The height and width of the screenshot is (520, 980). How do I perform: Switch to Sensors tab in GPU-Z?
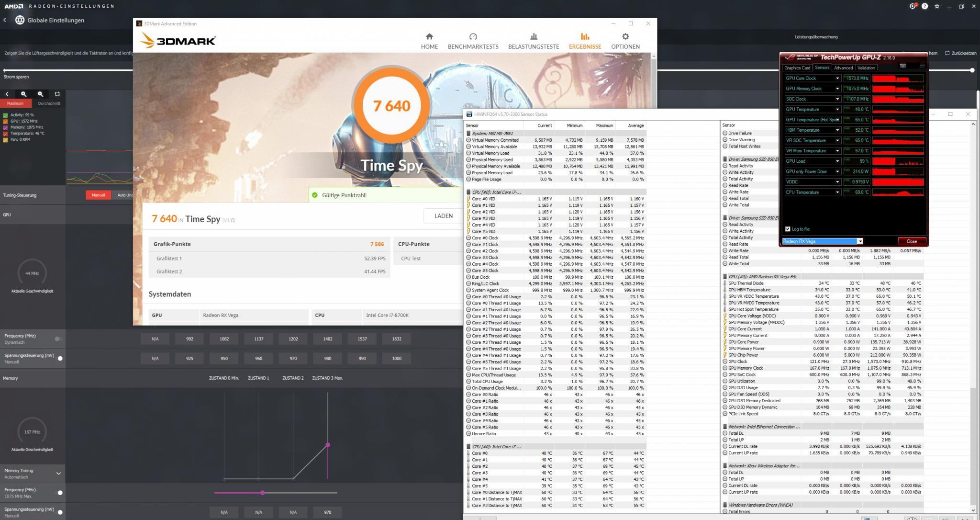coord(822,68)
